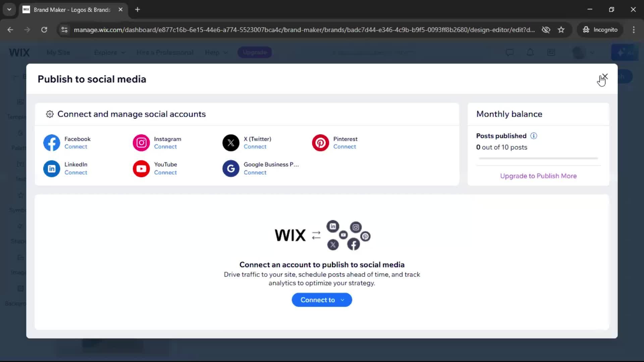The height and width of the screenshot is (362, 644).
Task: Click the 'Connect and manage social accounts' heading
Action: pos(131,114)
